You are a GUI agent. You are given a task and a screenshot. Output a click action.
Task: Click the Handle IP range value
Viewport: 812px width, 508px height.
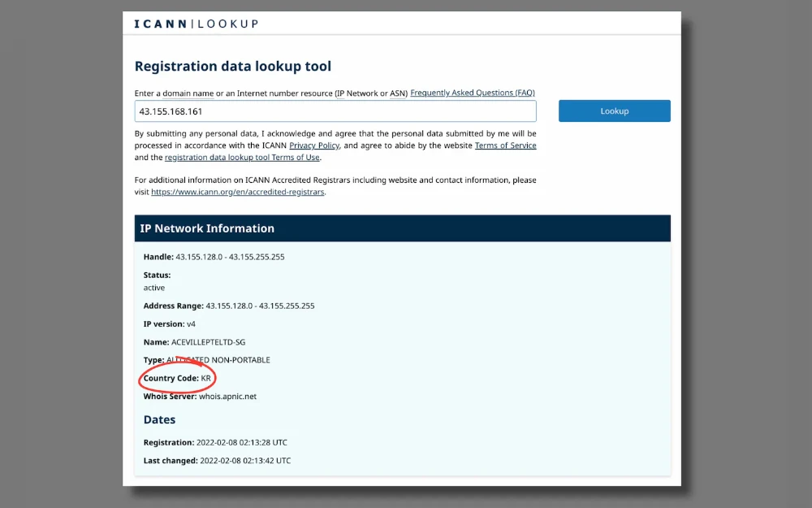click(x=230, y=257)
